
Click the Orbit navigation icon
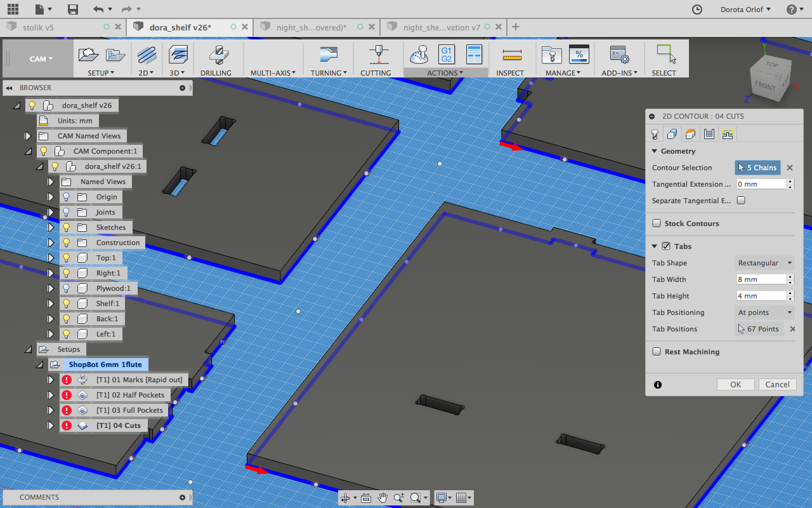tap(345, 498)
